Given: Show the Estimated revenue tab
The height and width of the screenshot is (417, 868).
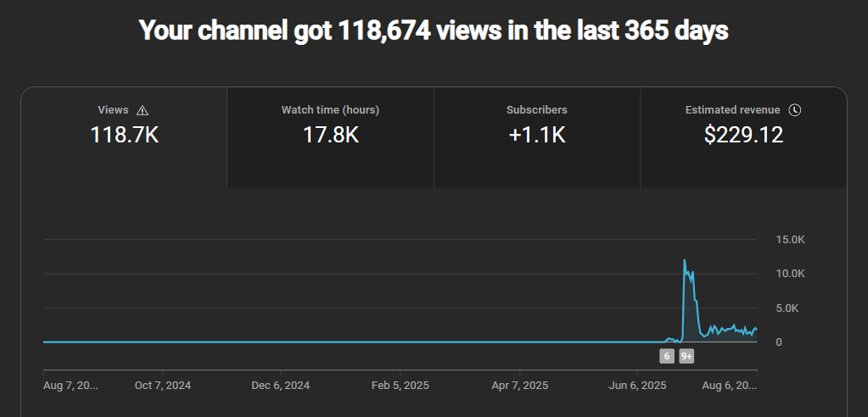Looking at the screenshot, I should [x=743, y=136].
